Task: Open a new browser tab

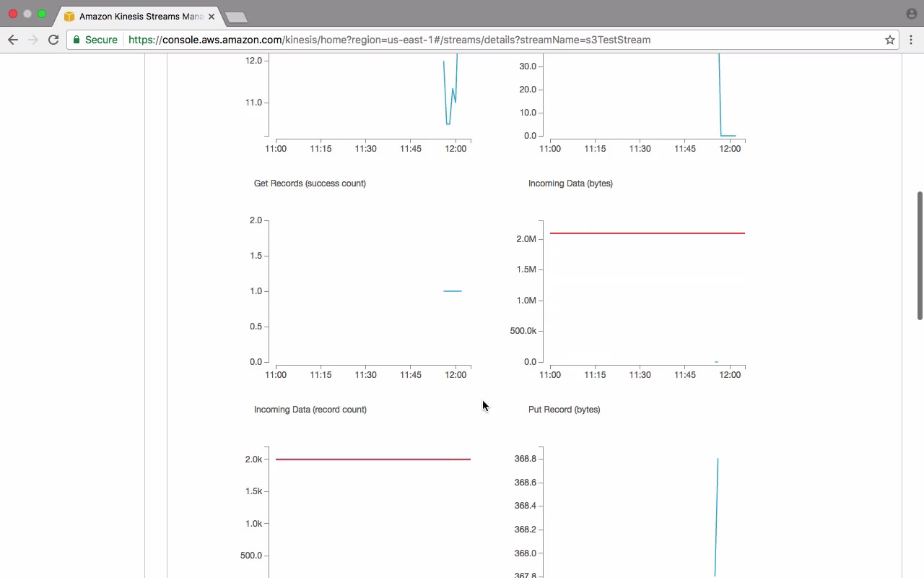Action: (x=236, y=17)
